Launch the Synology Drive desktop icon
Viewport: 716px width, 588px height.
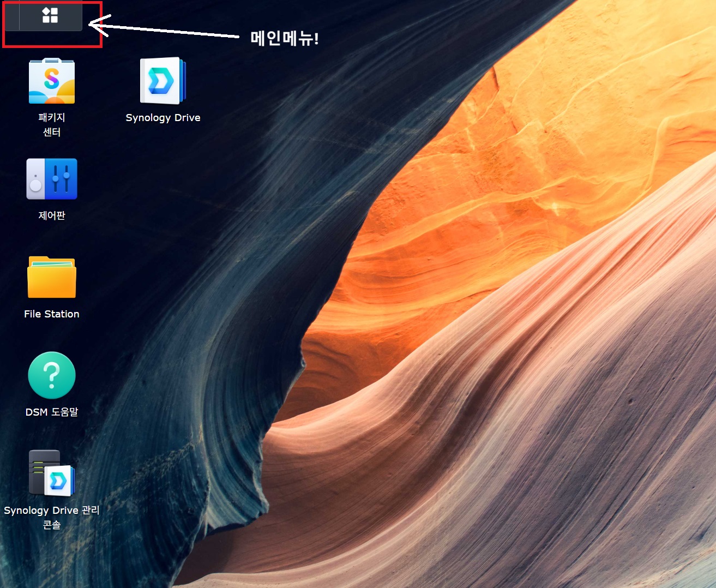pyautogui.click(x=163, y=81)
